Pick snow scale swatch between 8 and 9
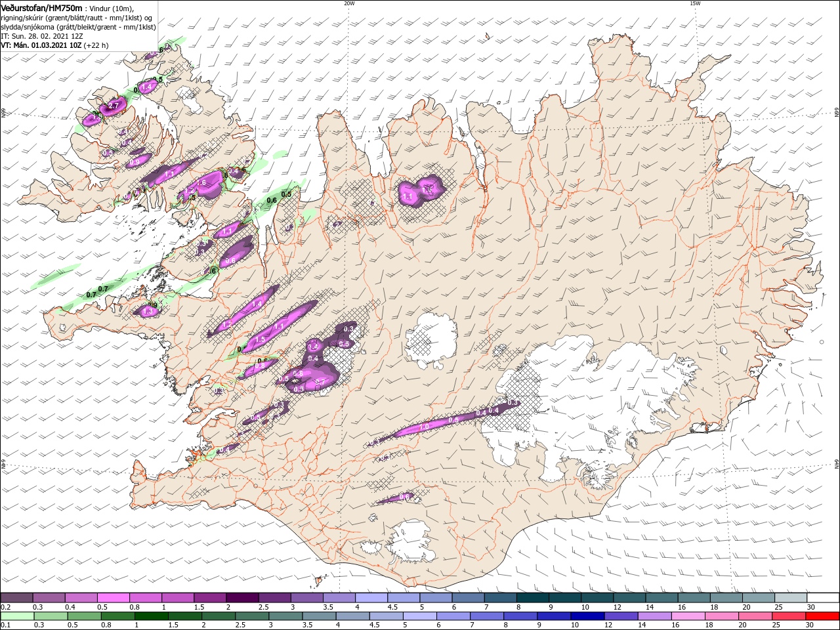Screen dimensions: 840x630 (533, 598)
